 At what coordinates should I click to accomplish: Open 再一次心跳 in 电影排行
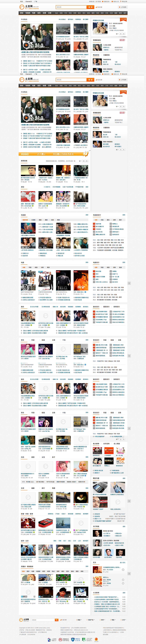tap(116, 276)
